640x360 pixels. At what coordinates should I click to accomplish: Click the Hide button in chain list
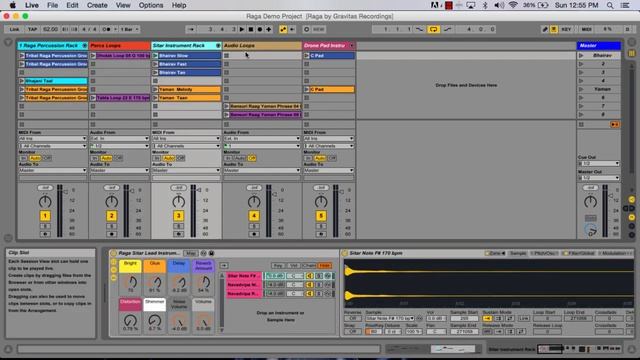(325, 265)
